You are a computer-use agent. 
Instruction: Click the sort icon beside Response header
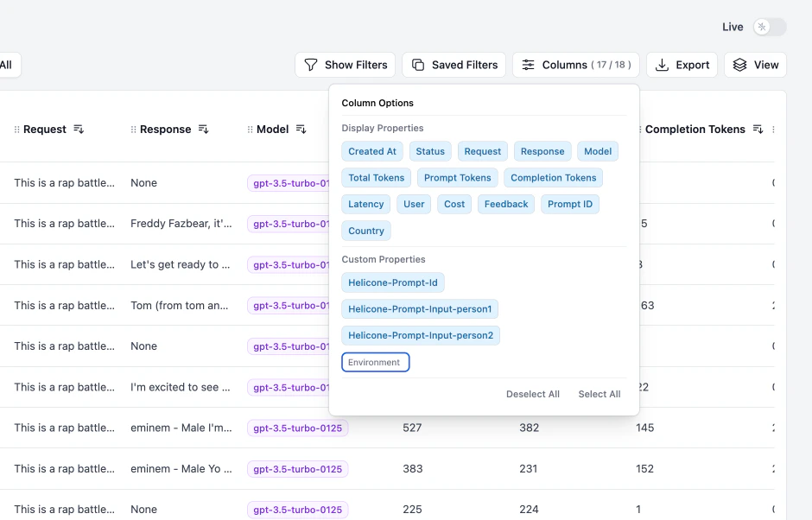204,129
